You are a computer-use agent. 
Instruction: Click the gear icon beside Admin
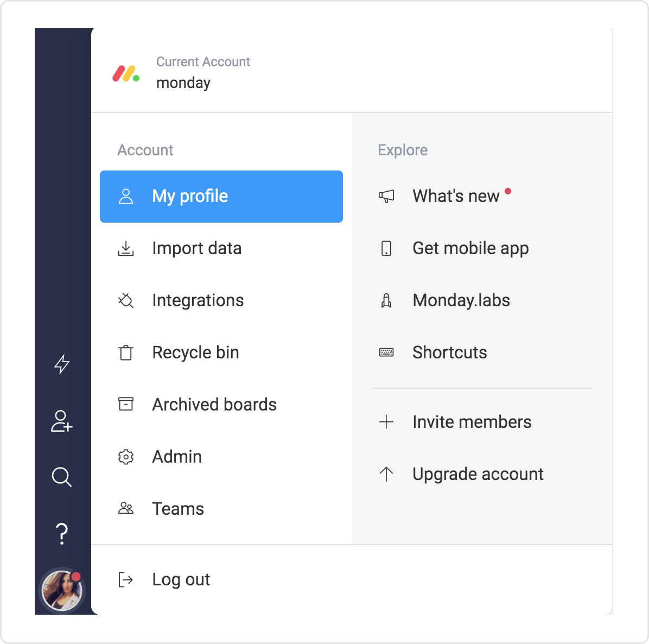tap(126, 457)
